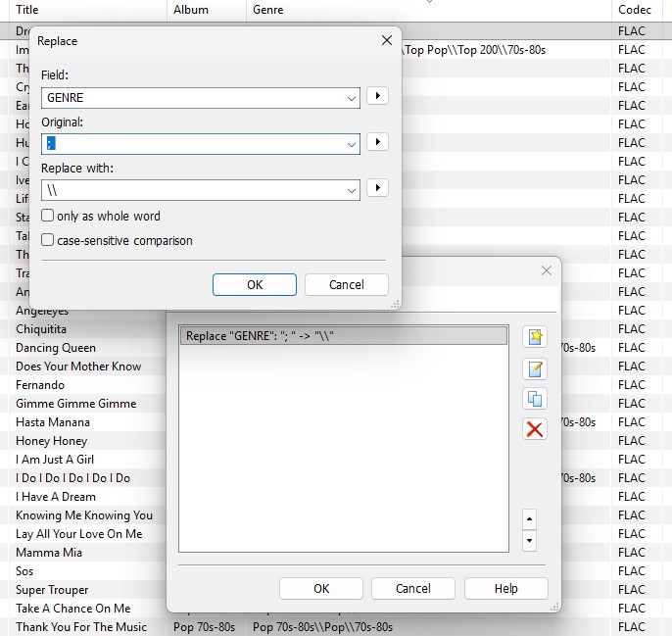The width and height of the screenshot is (672, 636).
Task: Click the arrow button beside Field box
Action: [377, 96]
